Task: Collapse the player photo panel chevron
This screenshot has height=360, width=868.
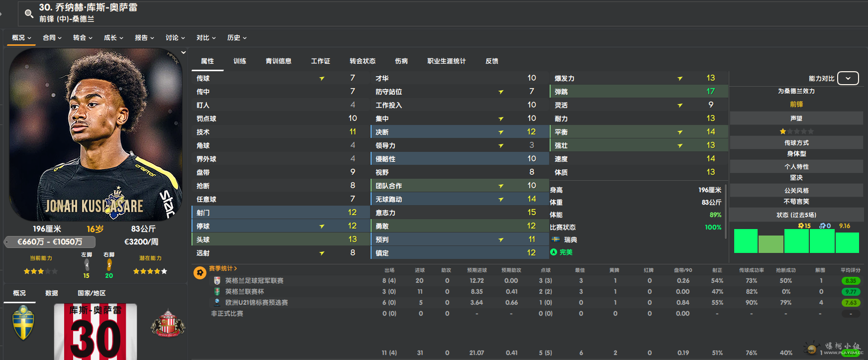Action: pyautogui.click(x=184, y=52)
